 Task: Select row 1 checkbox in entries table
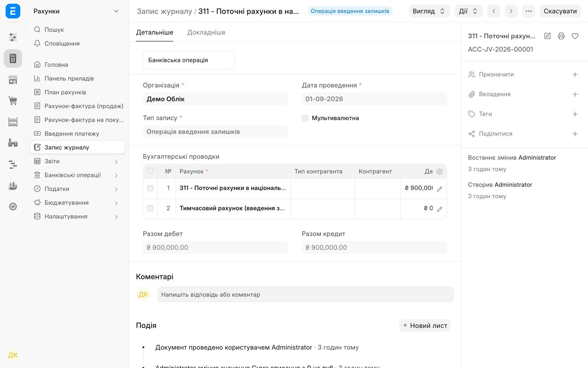point(150,188)
